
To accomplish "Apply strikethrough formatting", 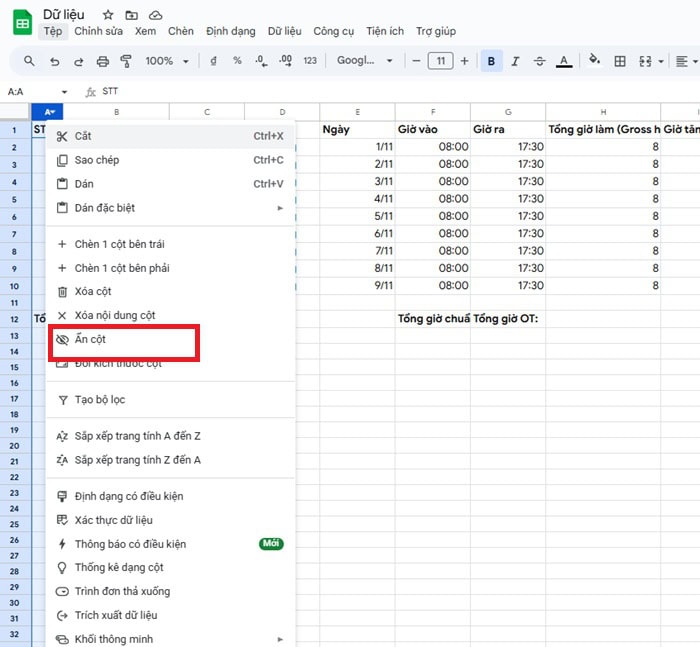I will click(540, 61).
